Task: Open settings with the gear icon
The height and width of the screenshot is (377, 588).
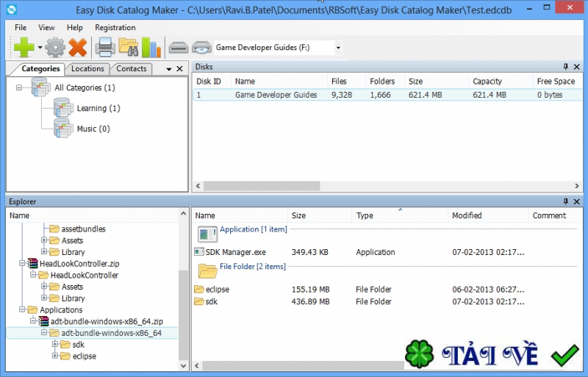Action: pos(55,48)
